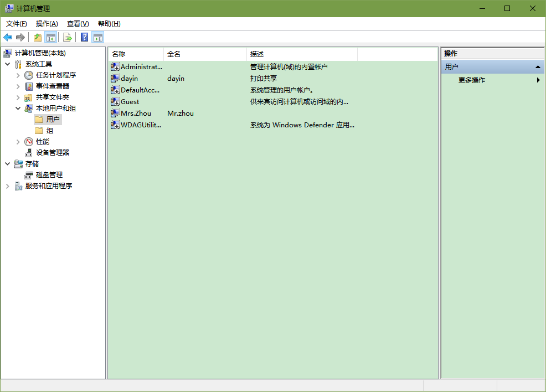The height and width of the screenshot is (392, 546).
Task: Select the Administrat... name text
Action: pyautogui.click(x=141, y=66)
